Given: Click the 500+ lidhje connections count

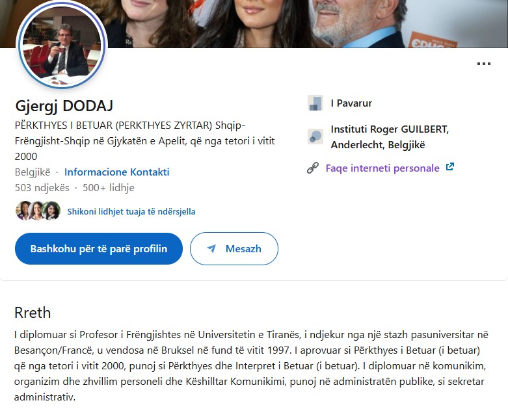Looking at the screenshot, I should pos(109,188).
